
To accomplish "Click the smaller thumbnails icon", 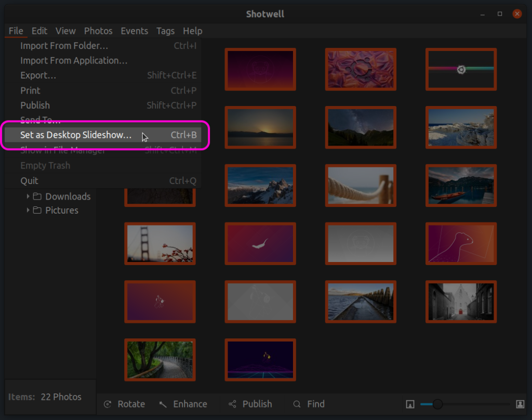I will click(410, 404).
